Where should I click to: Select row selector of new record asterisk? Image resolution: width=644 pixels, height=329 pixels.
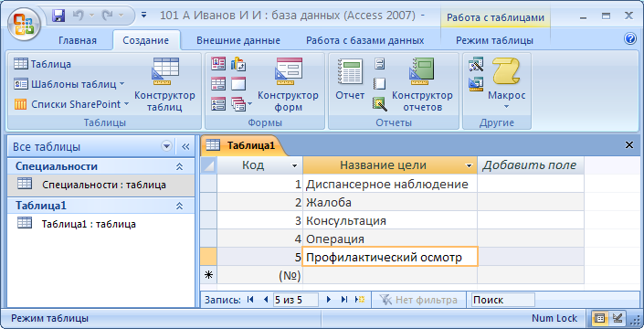pos(208,276)
